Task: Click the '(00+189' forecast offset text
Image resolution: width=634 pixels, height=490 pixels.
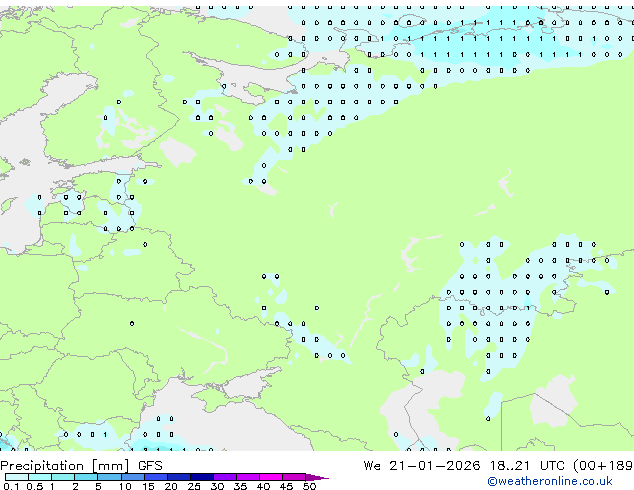Action: pyautogui.click(x=603, y=466)
